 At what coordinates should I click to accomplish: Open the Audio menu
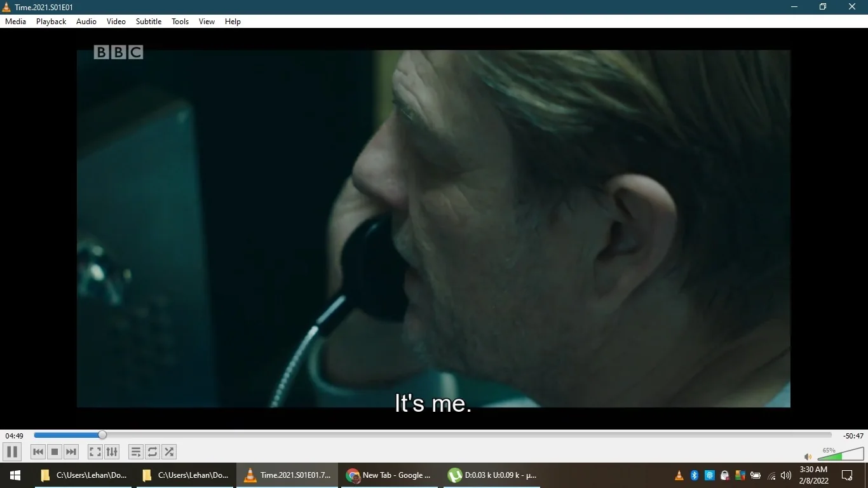click(x=86, y=22)
